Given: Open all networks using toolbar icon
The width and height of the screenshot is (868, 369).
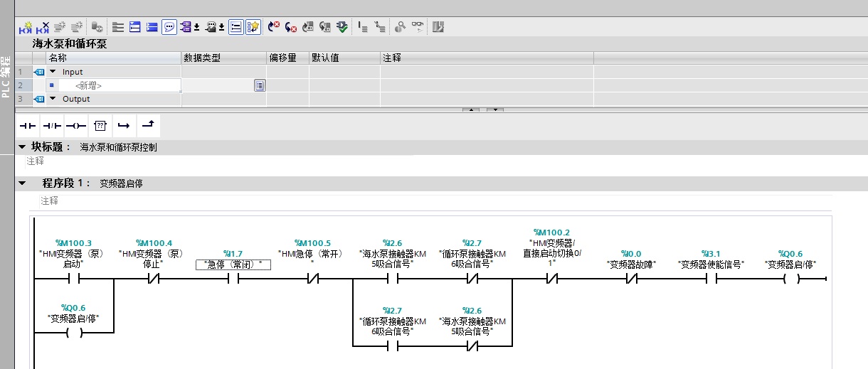Looking at the screenshot, I should pos(135,27).
